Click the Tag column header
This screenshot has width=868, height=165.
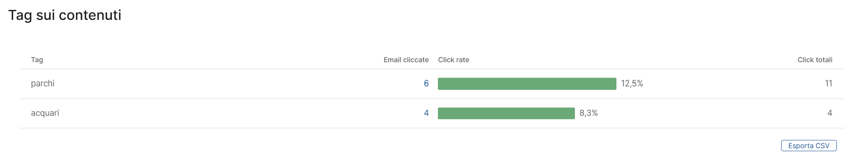pyautogui.click(x=37, y=60)
